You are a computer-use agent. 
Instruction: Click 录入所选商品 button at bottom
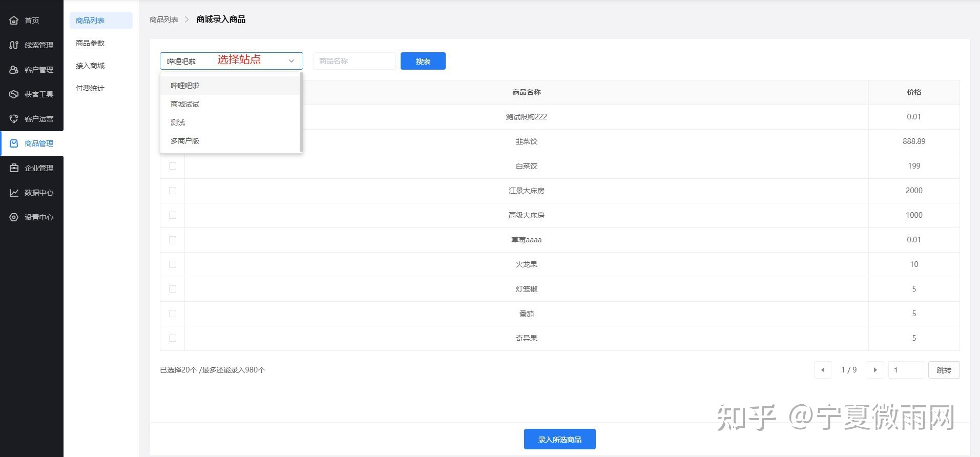[x=559, y=439]
